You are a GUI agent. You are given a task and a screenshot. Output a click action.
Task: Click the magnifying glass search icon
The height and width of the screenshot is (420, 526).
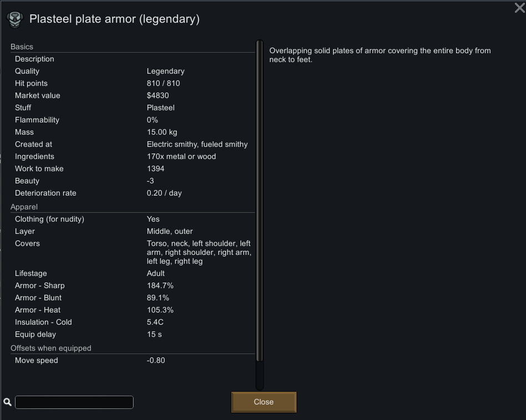[7, 402]
